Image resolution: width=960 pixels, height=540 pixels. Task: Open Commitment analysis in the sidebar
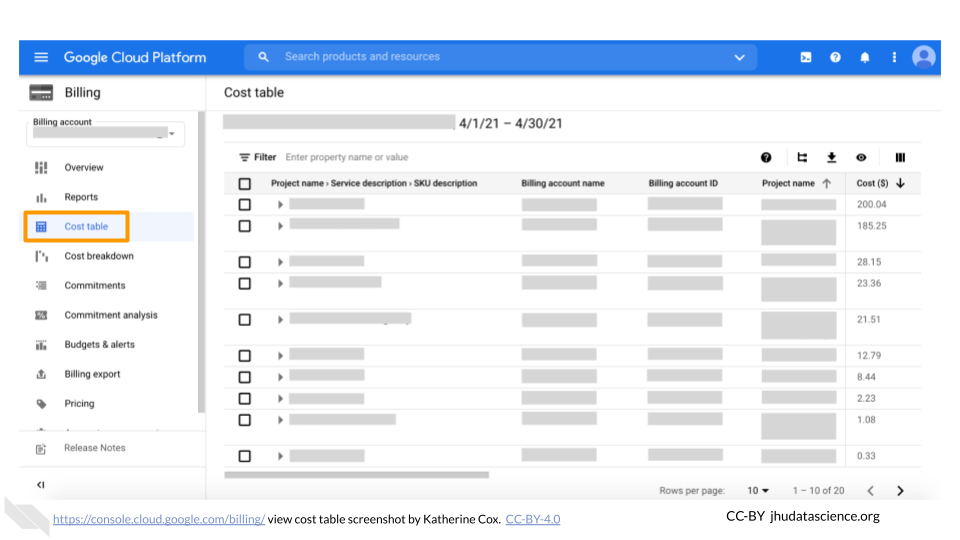111,315
